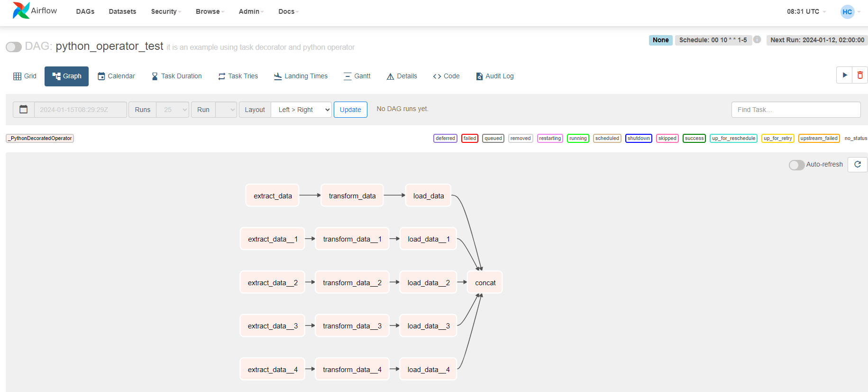Open the Datasets page
Viewport: 868px width, 392px height.
[122, 11]
